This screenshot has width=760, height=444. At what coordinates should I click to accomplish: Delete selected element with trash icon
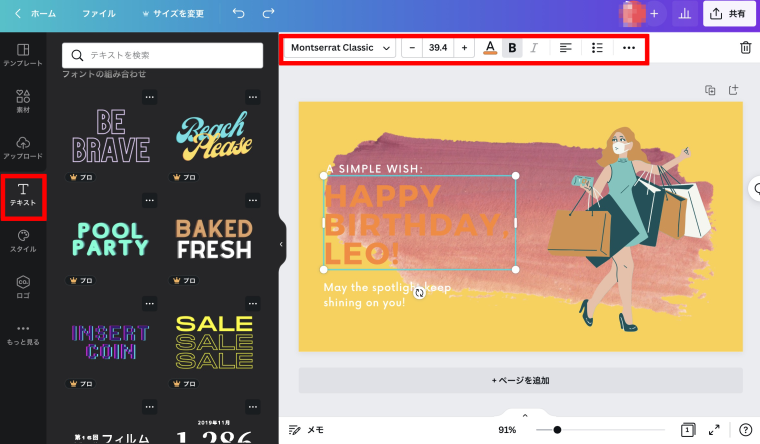click(745, 48)
